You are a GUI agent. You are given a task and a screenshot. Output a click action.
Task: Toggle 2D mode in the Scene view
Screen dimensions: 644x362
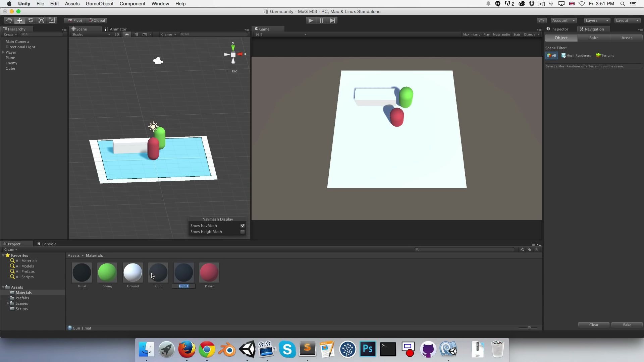coord(117,34)
